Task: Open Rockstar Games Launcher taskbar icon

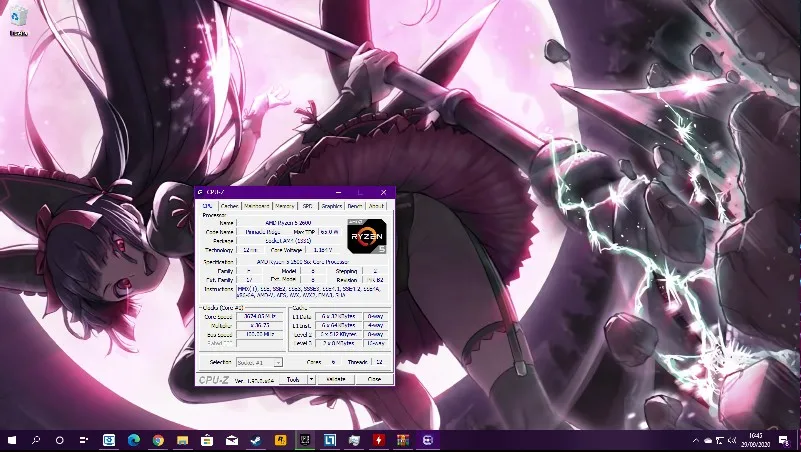Action: (x=280, y=440)
